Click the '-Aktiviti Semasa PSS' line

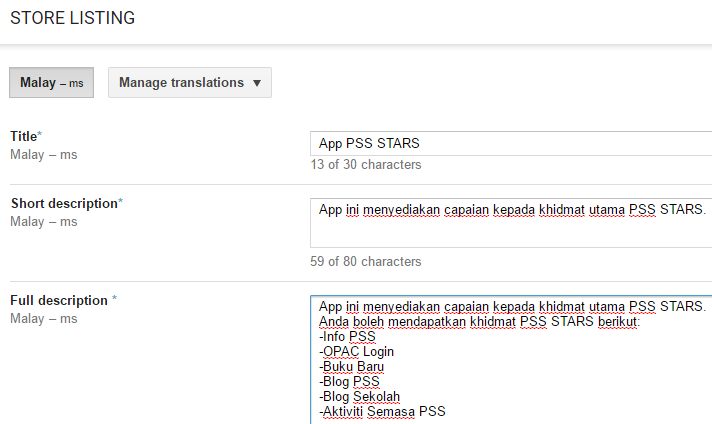[x=382, y=411]
